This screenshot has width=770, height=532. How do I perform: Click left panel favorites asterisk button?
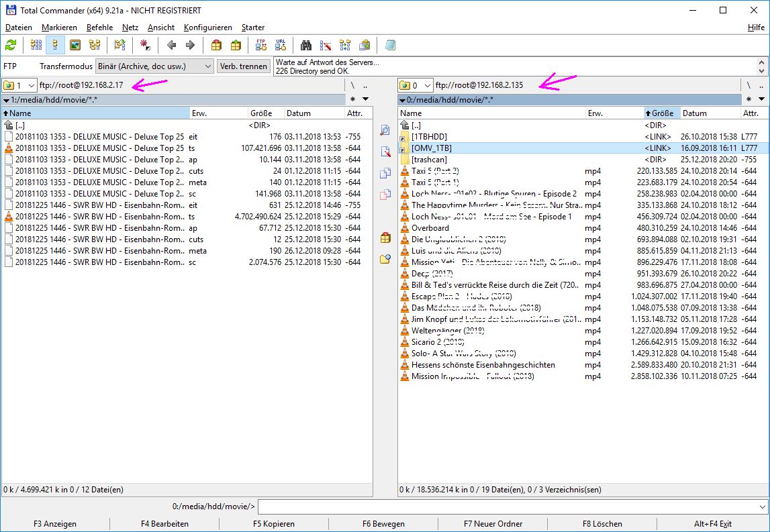(352, 99)
